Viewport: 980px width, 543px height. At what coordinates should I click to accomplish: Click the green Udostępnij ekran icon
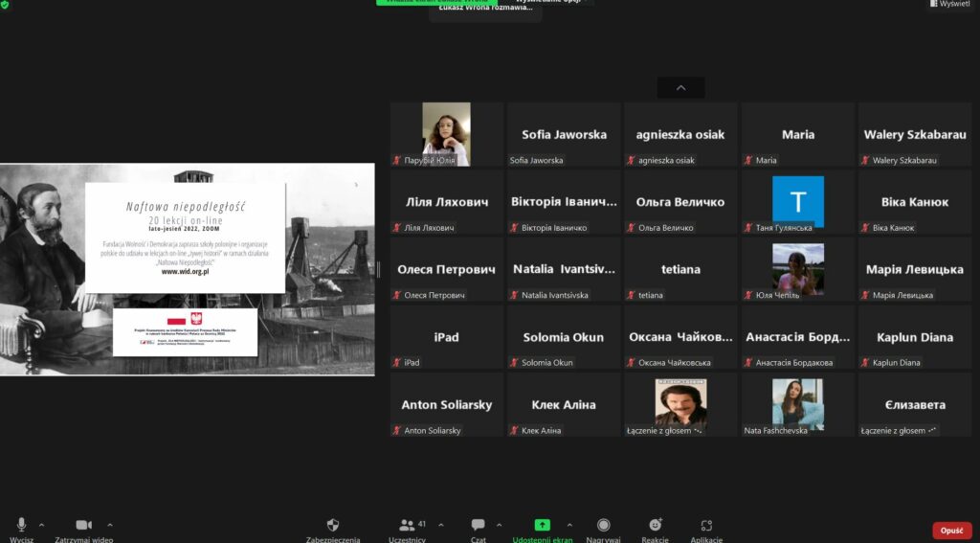click(542, 526)
